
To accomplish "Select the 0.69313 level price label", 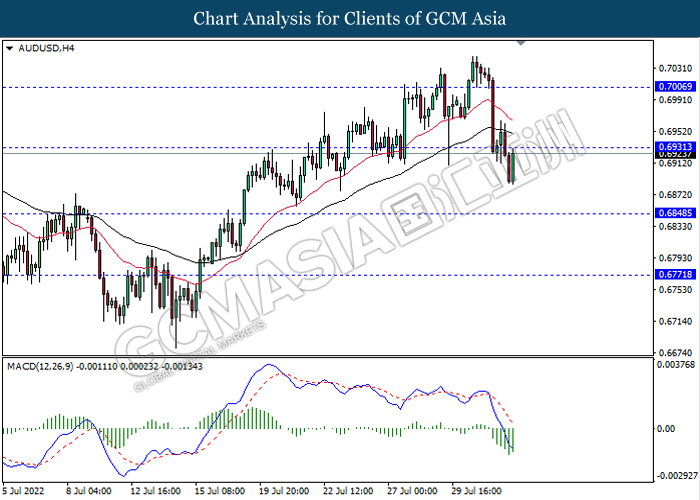I will click(x=675, y=146).
